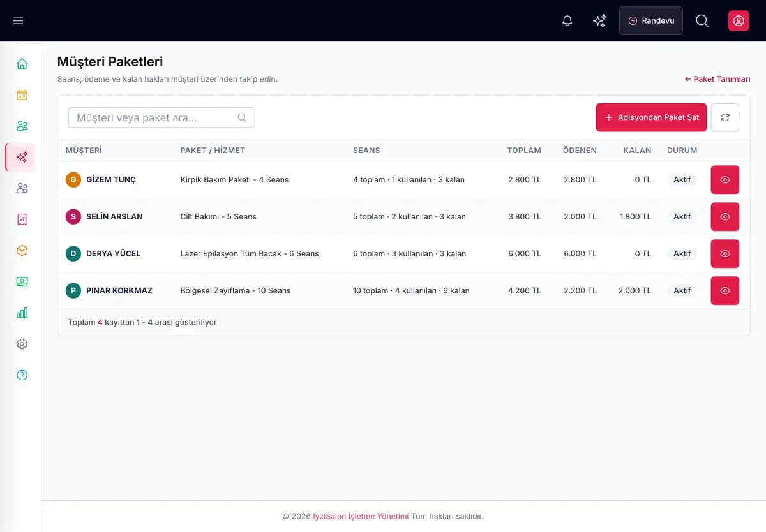Viewport: 766px width, 532px height.
Task: Open the bar chart icon in the sidebar
Action: click(x=22, y=313)
